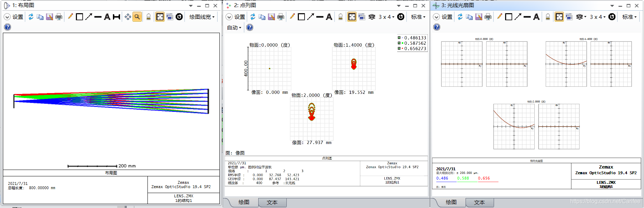Open the 绘图线宽 line width dropdown
Image resolution: width=644 pixels, height=208 pixels.
pos(202,17)
